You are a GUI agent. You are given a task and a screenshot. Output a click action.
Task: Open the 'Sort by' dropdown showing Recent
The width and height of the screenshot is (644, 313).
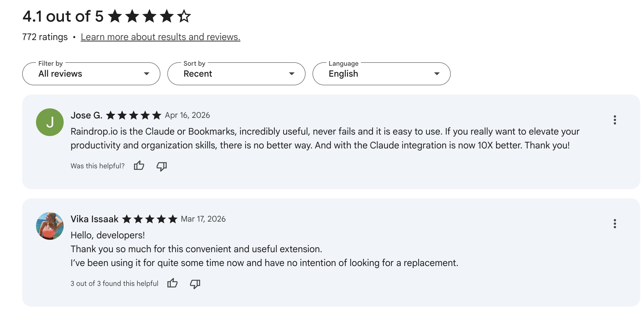[236, 74]
